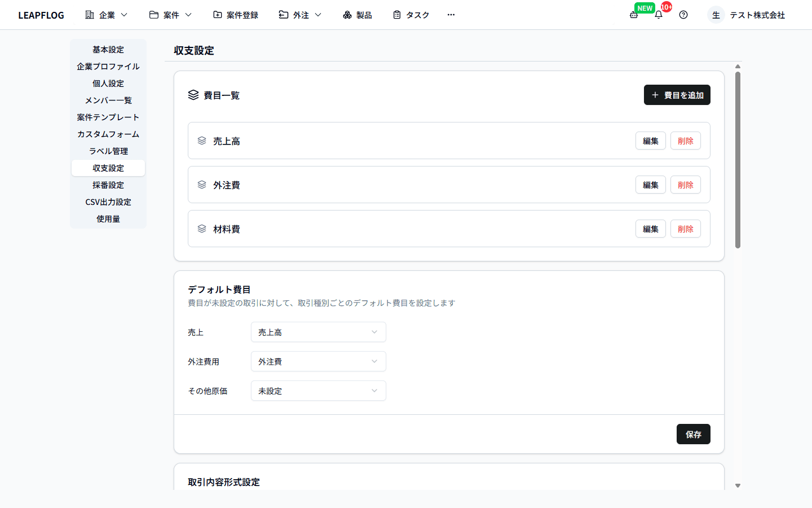Open the more options ellipsis in navbar
This screenshot has width=812, height=508.
coord(451,15)
